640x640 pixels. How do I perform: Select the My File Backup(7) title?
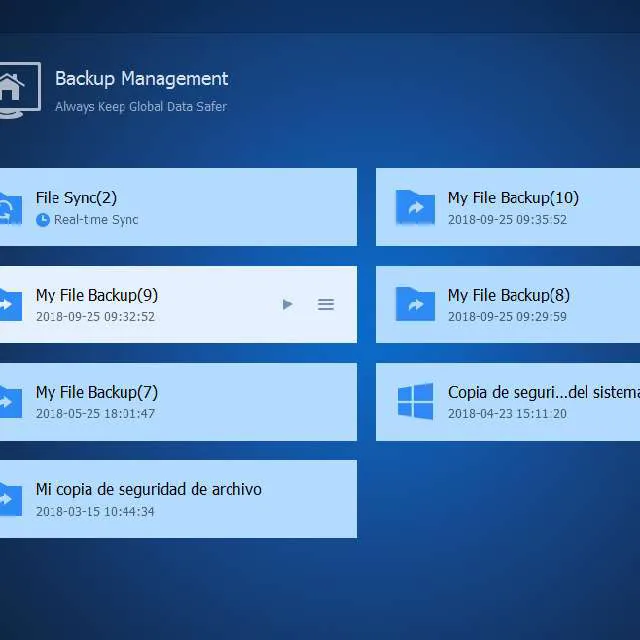click(x=96, y=392)
